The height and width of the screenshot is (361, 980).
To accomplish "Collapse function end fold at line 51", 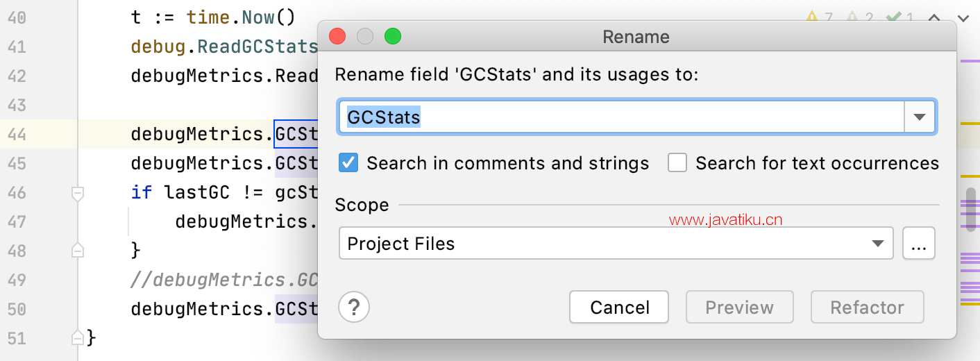I will pos(78,338).
